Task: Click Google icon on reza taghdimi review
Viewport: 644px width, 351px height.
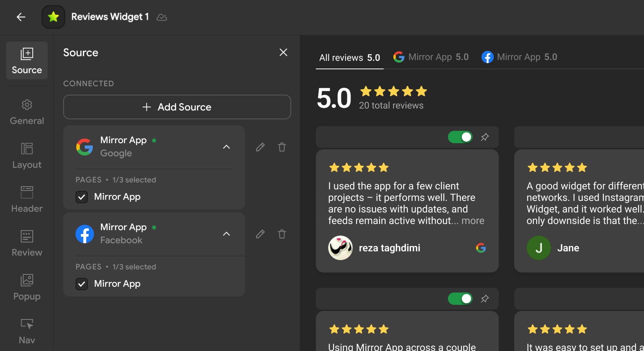Action: pyautogui.click(x=481, y=248)
